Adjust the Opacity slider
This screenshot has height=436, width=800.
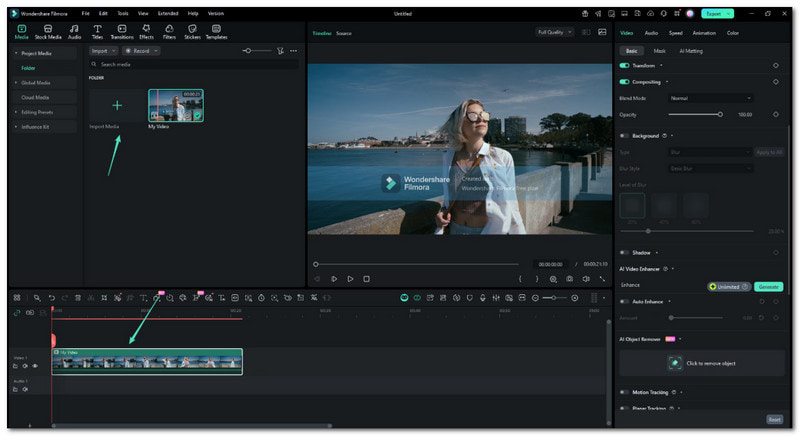click(696, 114)
